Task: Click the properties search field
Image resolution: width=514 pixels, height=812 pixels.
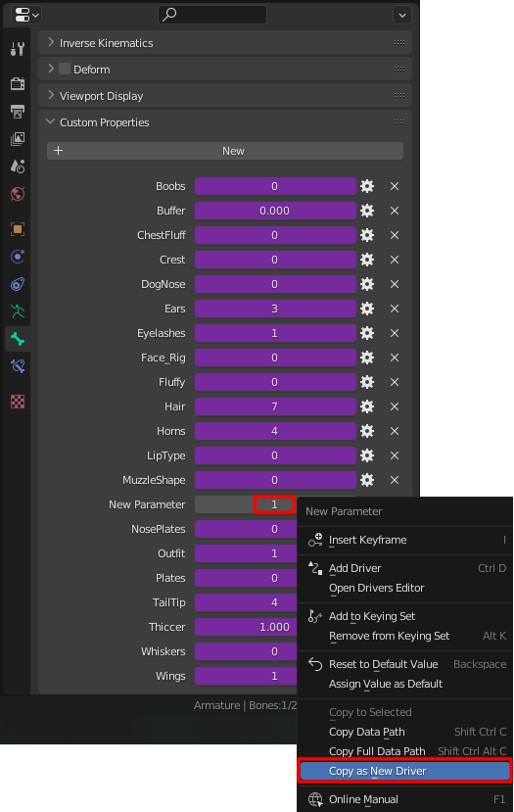Action: point(212,15)
